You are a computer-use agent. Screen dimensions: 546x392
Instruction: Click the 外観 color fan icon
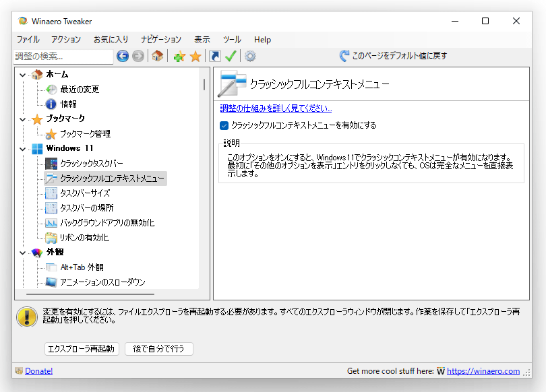pyautogui.click(x=37, y=253)
